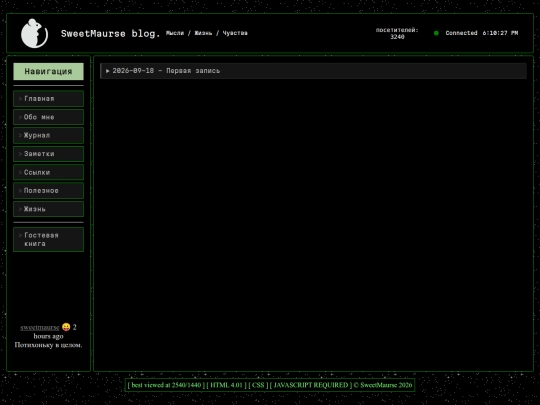The image size is (540, 405).
Task: Click the Навигация header button
Action: (x=48, y=71)
